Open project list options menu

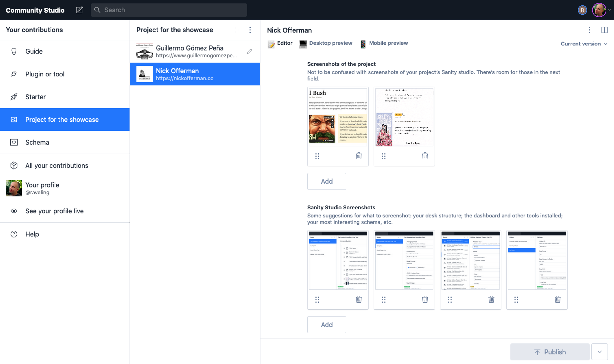(x=250, y=30)
